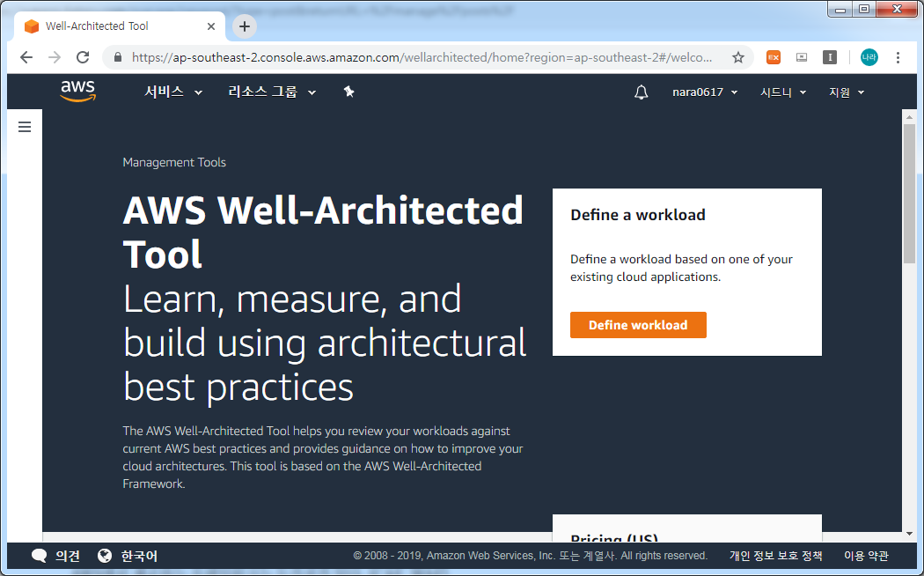Screen dimensions: 924x576
Task: Reload the current page
Action: pyautogui.click(x=83, y=57)
